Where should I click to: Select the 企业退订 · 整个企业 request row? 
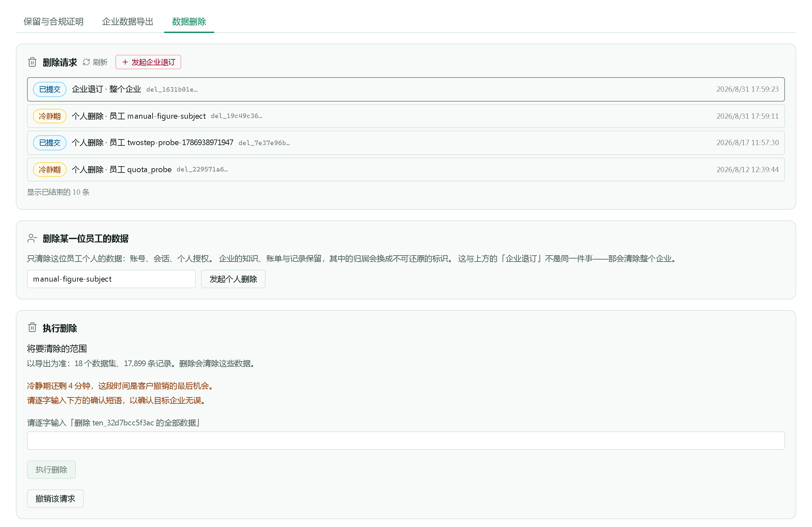click(x=406, y=89)
